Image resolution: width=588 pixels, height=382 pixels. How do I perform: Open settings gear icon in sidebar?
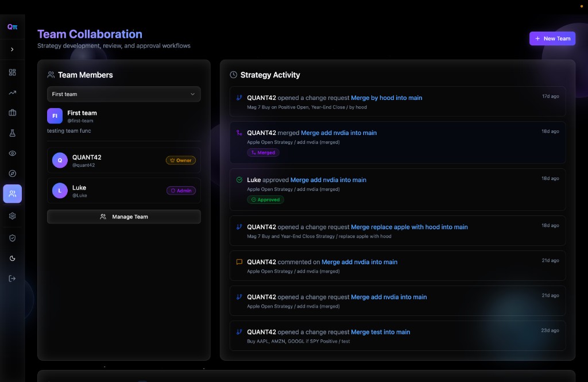pyautogui.click(x=13, y=216)
